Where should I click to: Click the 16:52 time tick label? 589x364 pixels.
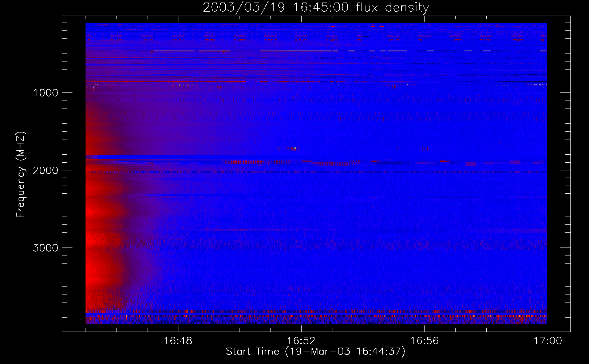(x=301, y=341)
